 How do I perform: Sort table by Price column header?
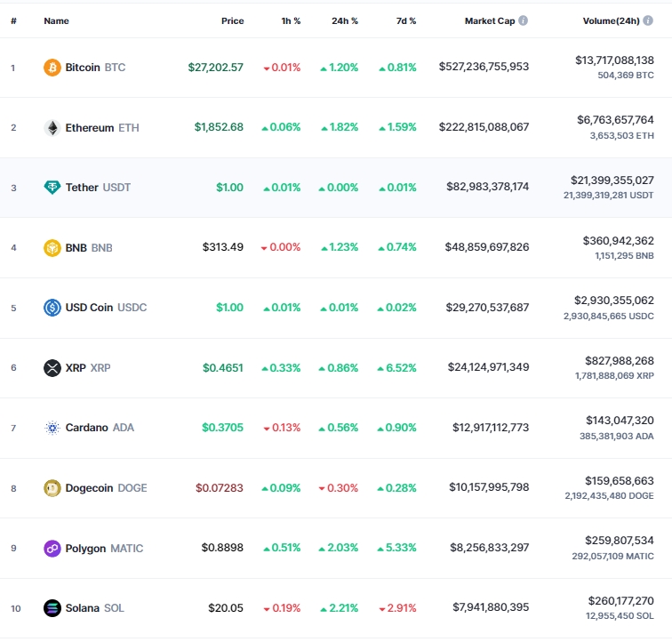coord(232,20)
